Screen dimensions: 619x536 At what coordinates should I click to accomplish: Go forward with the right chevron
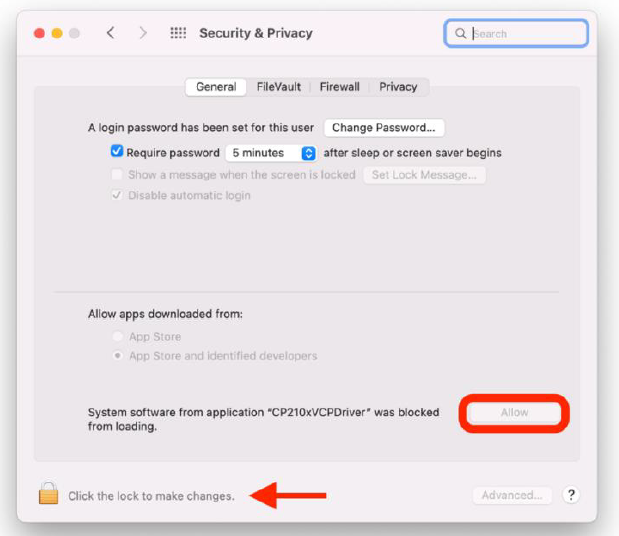click(143, 33)
